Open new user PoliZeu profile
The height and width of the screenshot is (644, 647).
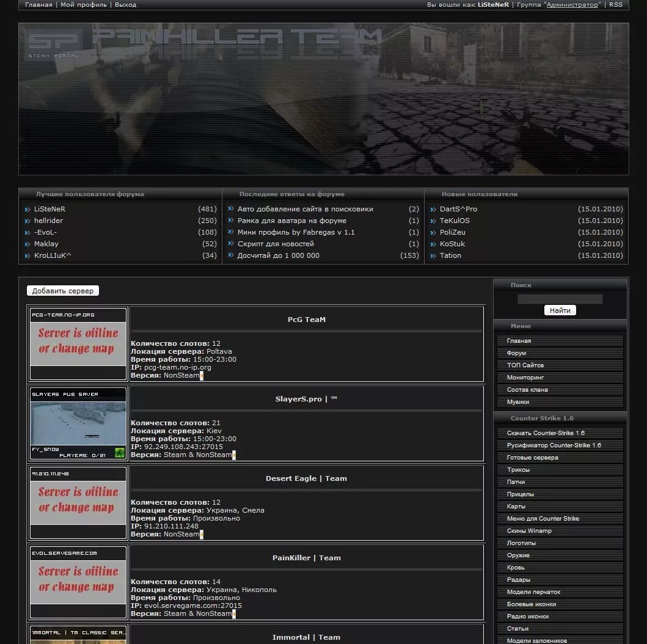coord(453,232)
